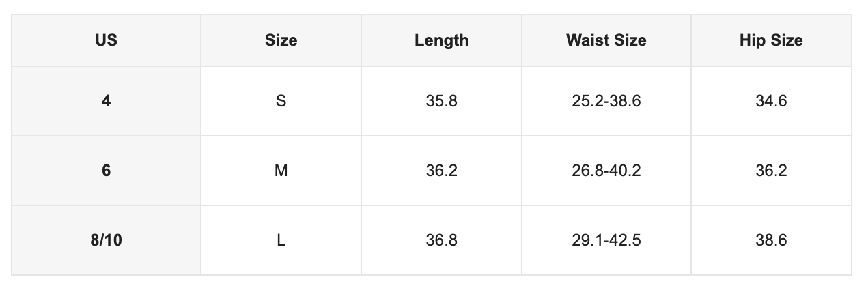The width and height of the screenshot is (868, 288).
Task: Click the 36.2 hip size value
Action: click(x=771, y=171)
